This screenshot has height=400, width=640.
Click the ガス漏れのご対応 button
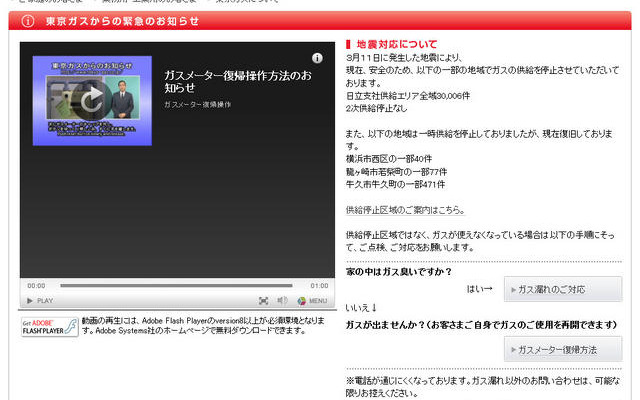[x=563, y=289]
